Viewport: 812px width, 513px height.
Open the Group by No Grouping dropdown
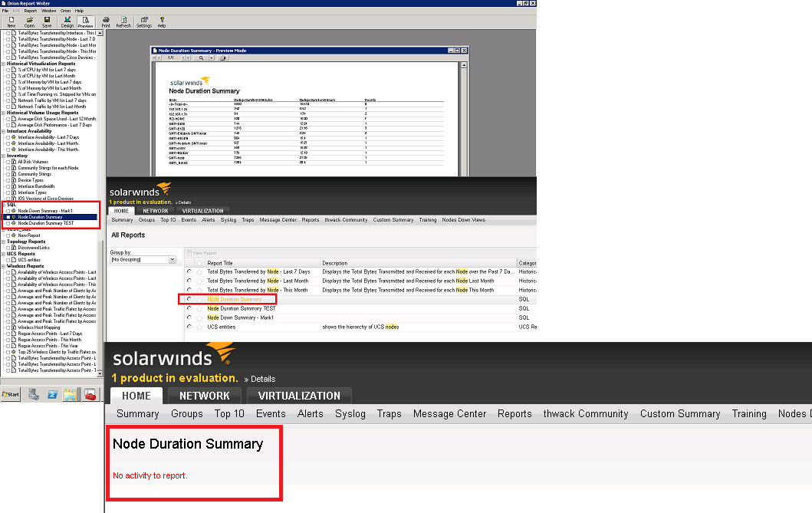click(172, 260)
